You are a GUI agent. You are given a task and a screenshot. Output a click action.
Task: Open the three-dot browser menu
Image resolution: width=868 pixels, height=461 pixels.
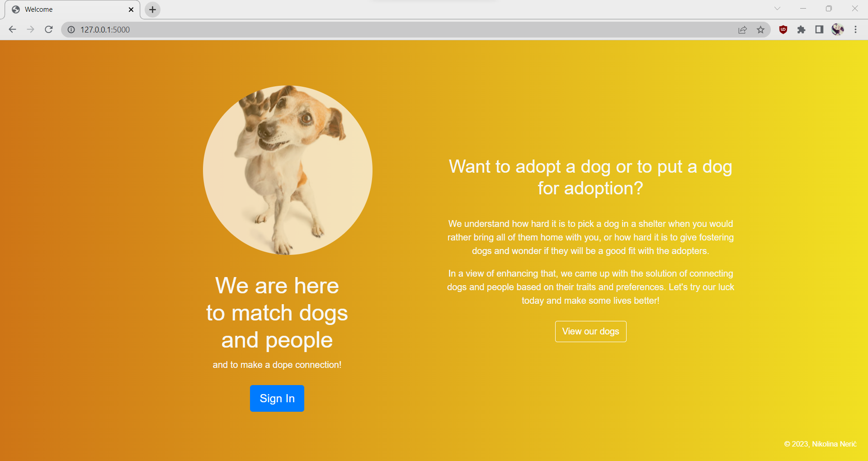tap(855, 29)
